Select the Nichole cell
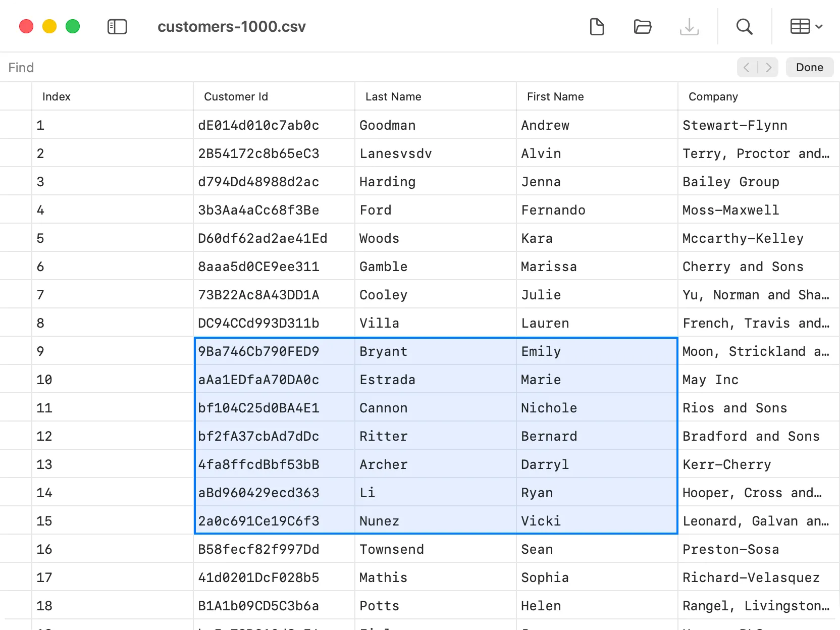840x630 pixels. point(597,407)
